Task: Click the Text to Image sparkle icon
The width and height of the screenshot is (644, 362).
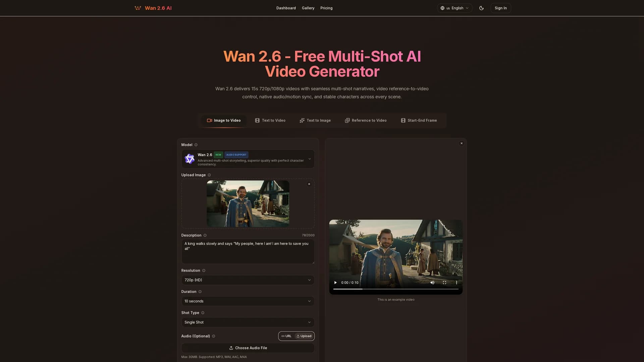Action: click(302, 120)
